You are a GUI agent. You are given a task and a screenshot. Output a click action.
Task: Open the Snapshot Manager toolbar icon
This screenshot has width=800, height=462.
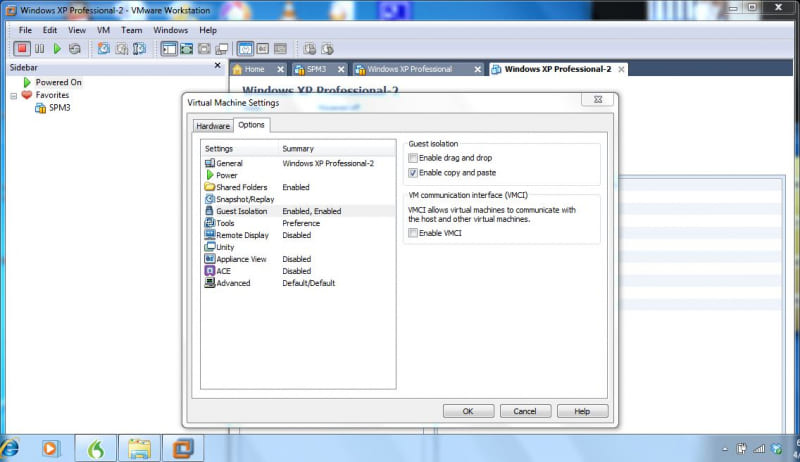coord(139,49)
